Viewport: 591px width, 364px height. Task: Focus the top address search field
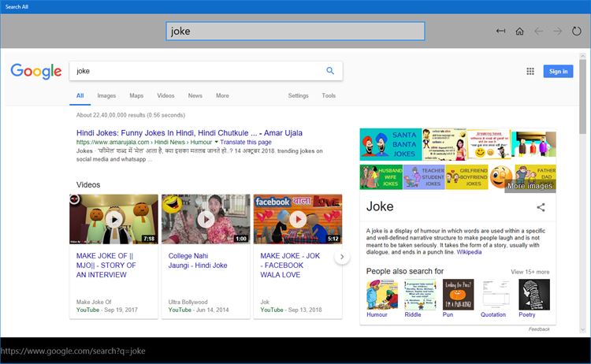[x=295, y=31]
